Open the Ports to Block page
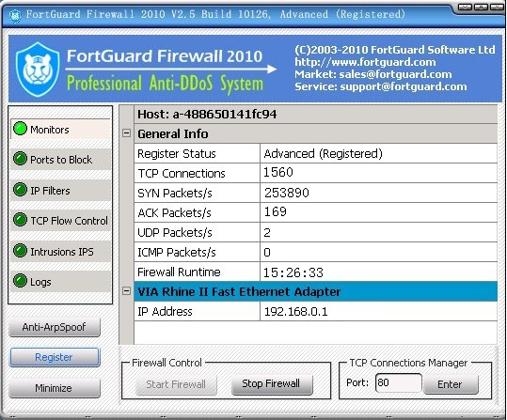Viewport: 507px width, 420px height. [60, 160]
